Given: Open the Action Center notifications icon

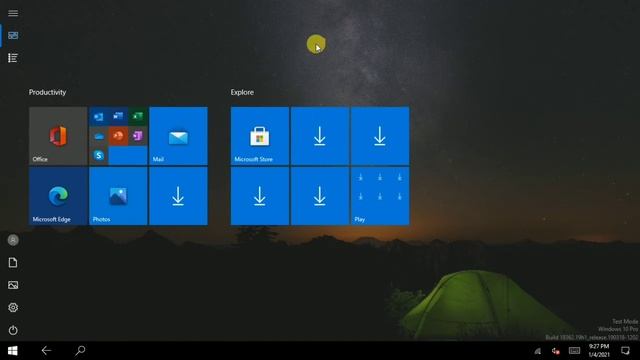Looking at the screenshot, I should click(x=625, y=351).
